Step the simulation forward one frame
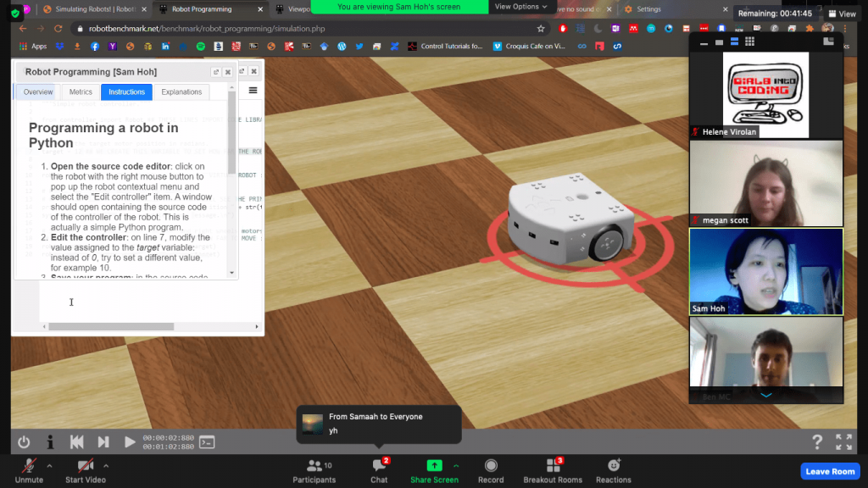The image size is (868, 488). (103, 441)
